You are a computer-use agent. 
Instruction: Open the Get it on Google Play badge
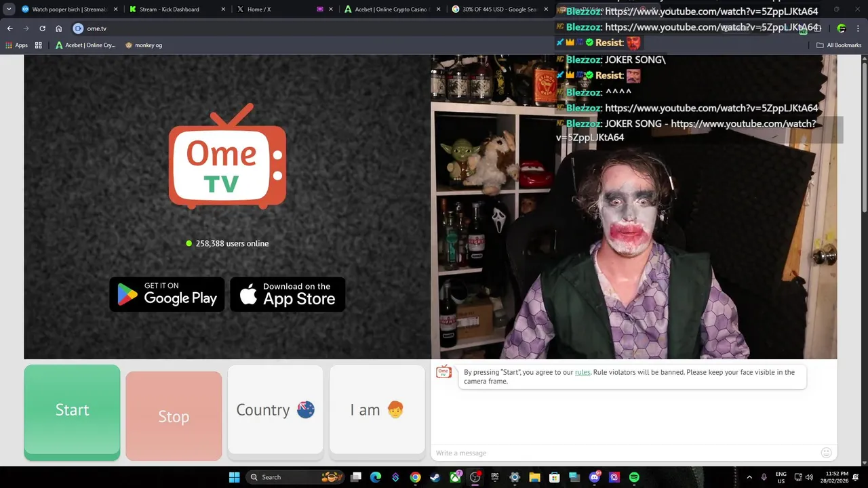pyautogui.click(x=167, y=294)
